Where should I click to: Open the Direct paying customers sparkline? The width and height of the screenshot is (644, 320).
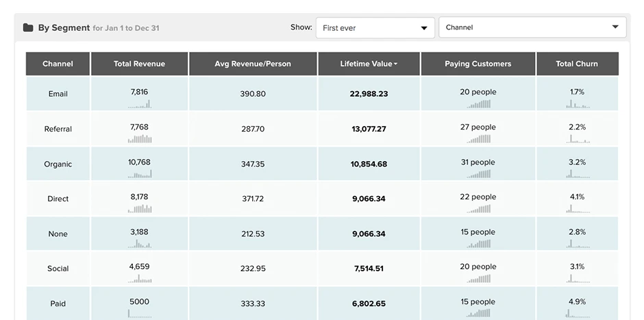point(478,209)
